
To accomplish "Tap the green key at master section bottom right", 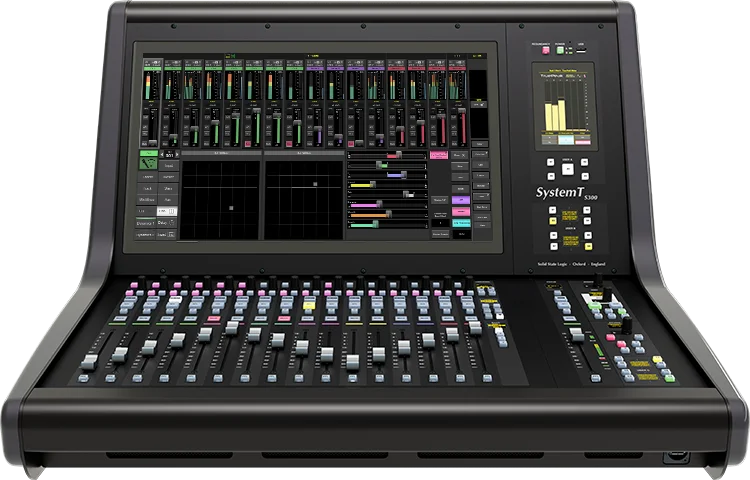I will [x=670, y=379].
